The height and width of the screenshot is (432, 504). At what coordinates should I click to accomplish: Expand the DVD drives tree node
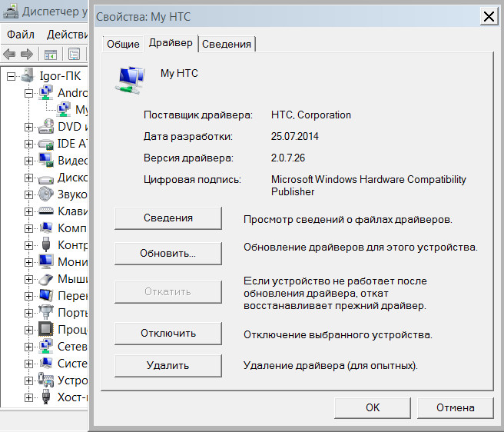(x=28, y=127)
